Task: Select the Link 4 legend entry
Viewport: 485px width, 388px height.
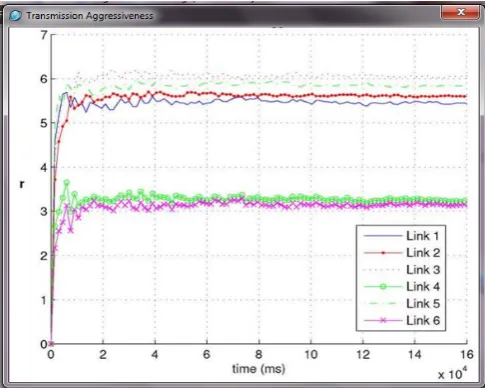Action: click(x=401, y=286)
